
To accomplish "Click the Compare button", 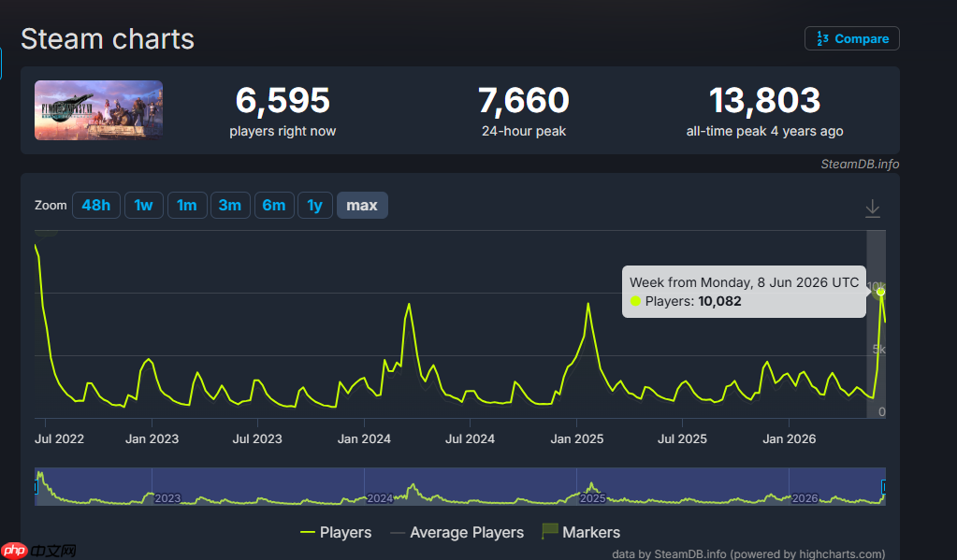I will pyautogui.click(x=851, y=38).
